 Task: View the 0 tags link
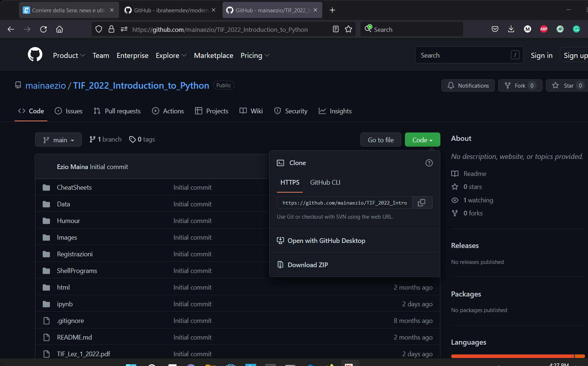(142, 139)
